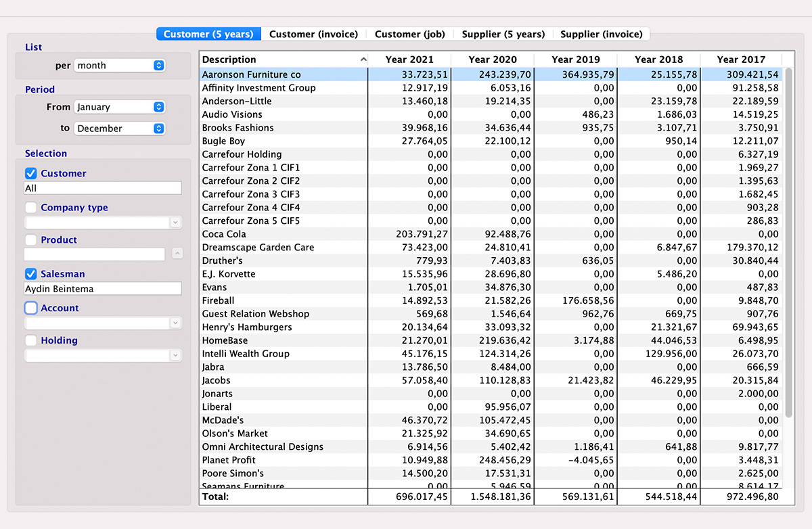The width and height of the screenshot is (812, 529).
Task: Switch to Customer (invoice) tab
Action: pyautogui.click(x=313, y=34)
